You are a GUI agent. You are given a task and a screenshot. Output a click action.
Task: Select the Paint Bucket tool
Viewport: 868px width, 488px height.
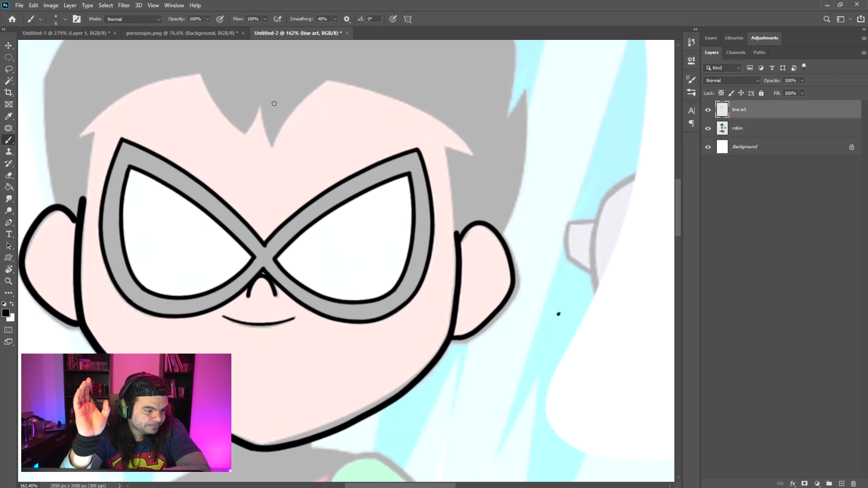click(9, 187)
